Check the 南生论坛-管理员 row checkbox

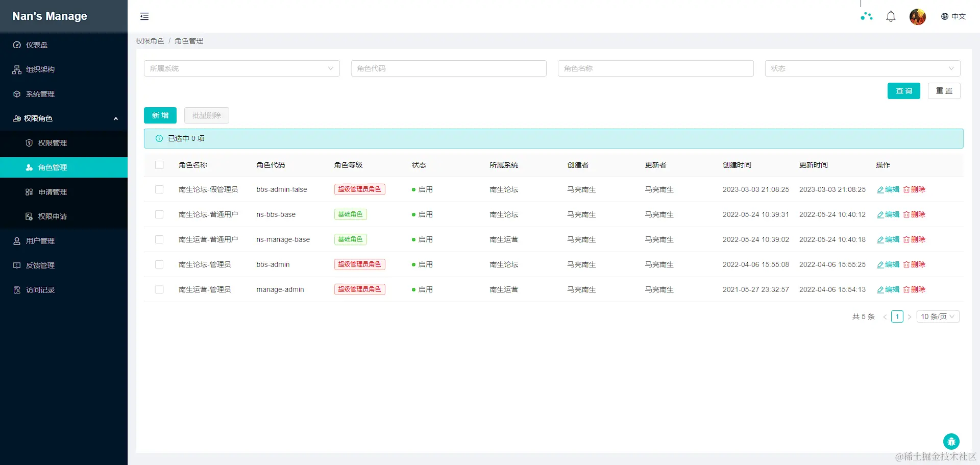159,264
